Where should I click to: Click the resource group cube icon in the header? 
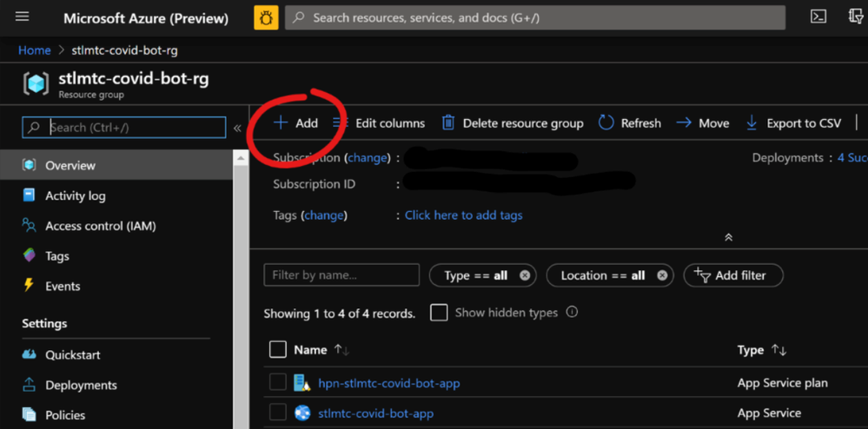[36, 84]
